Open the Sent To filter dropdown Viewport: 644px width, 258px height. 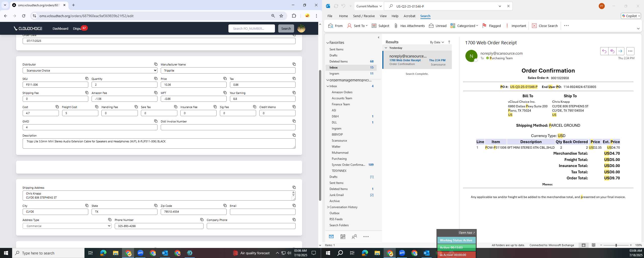tap(357, 26)
